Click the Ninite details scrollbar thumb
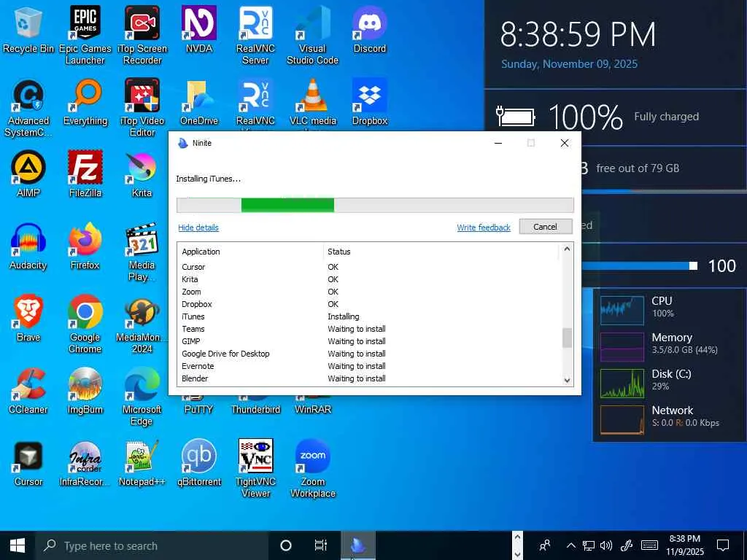This screenshot has width=747, height=560. pyautogui.click(x=567, y=338)
